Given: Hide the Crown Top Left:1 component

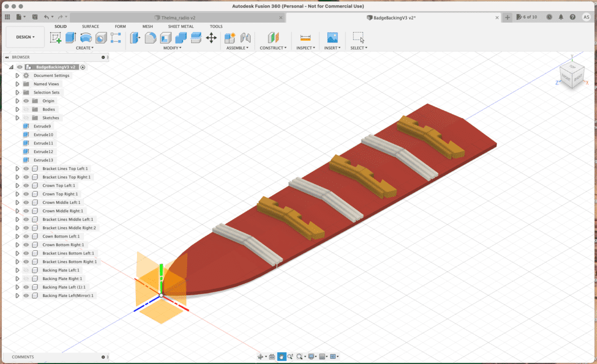Looking at the screenshot, I should point(26,186).
